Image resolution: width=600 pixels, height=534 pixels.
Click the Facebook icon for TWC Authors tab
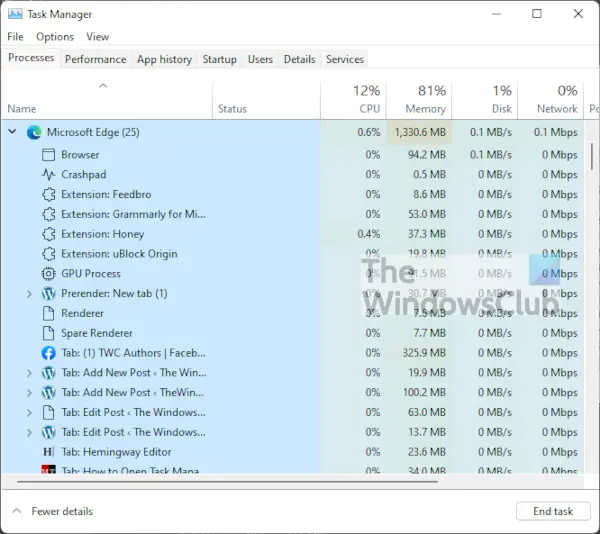pyautogui.click(x=48, y=353)
